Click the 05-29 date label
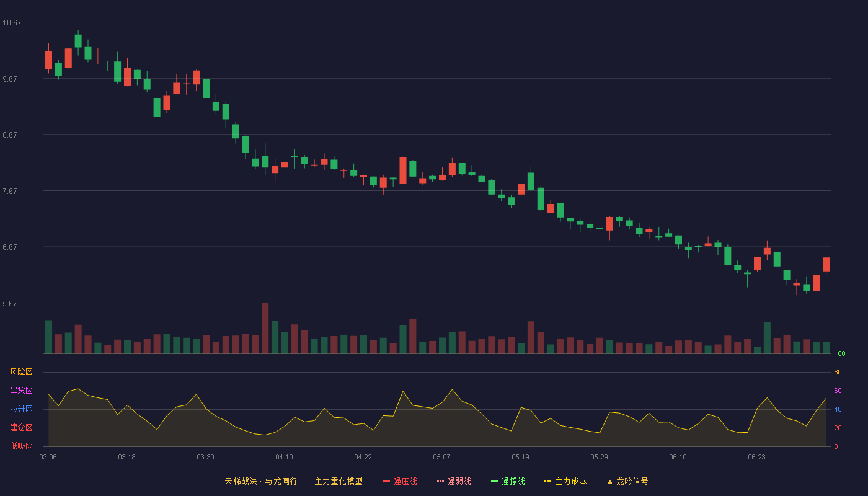This screenshot has height=496, width=868. [599, 457]
